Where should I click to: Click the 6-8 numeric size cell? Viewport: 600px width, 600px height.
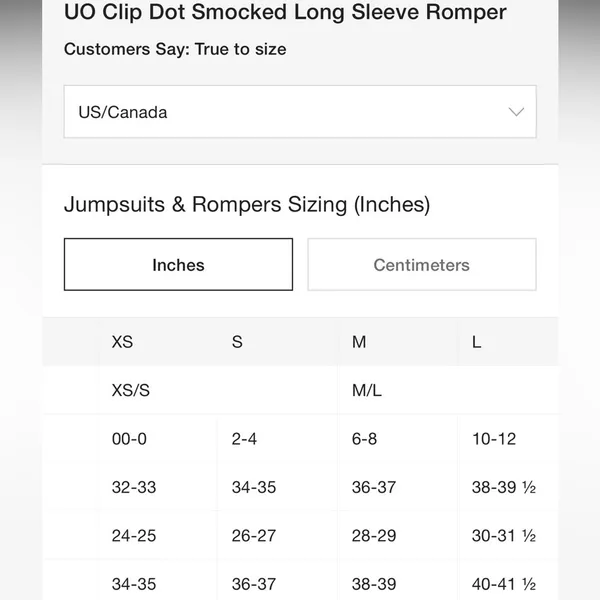pos(364,439)
